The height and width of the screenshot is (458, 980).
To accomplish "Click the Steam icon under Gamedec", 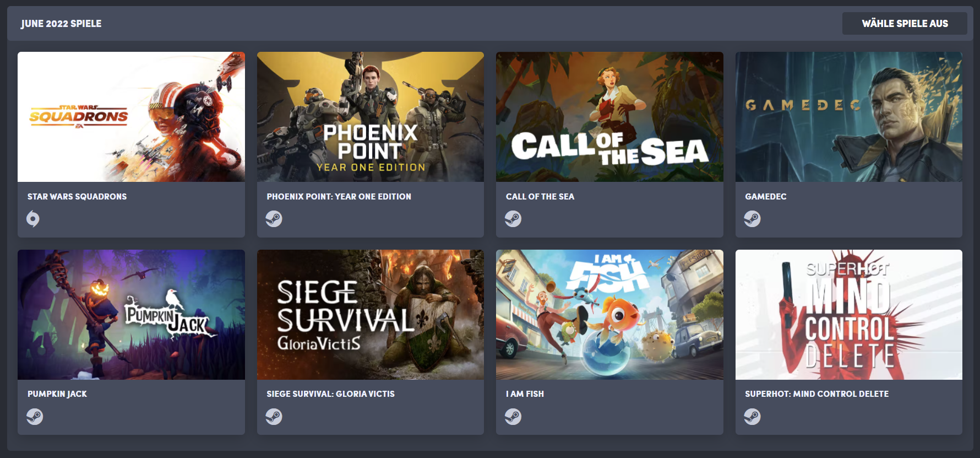I will coord(752,219).
